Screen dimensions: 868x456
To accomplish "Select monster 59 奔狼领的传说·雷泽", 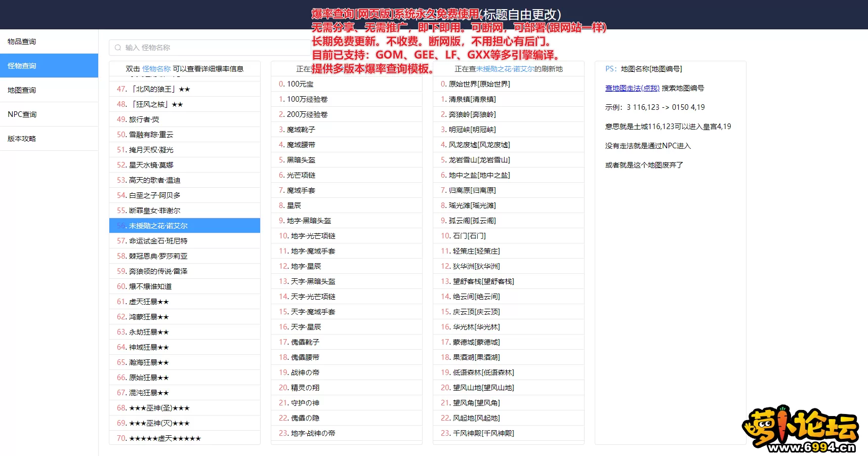I will 185,271.
